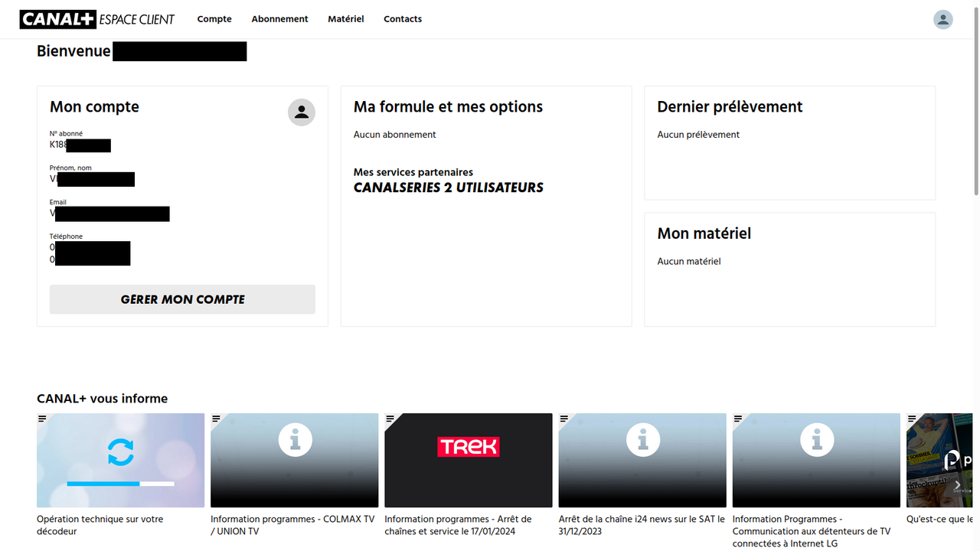Click the Mes services partenaires label
Viewport: 980px width, 551px height.
(413, 172)
